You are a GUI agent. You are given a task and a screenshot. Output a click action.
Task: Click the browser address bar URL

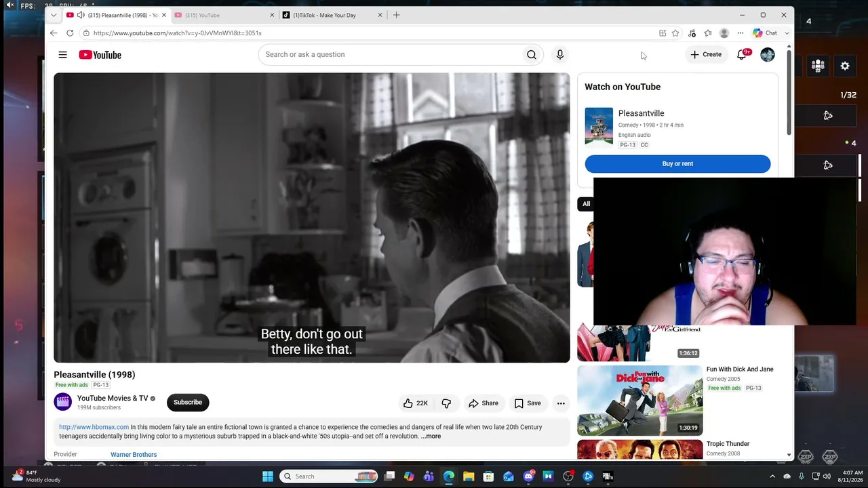[178, 33]
